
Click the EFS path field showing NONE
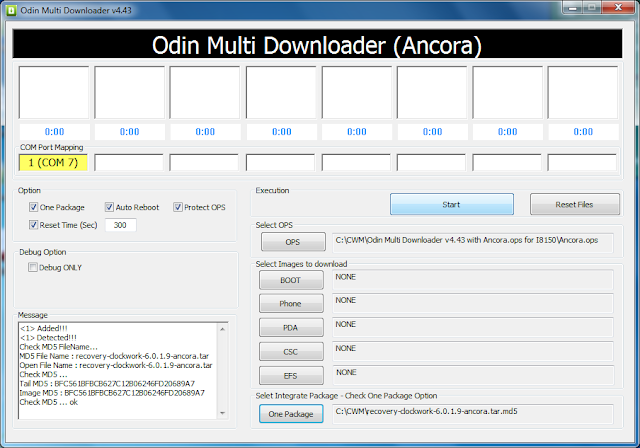473,375
